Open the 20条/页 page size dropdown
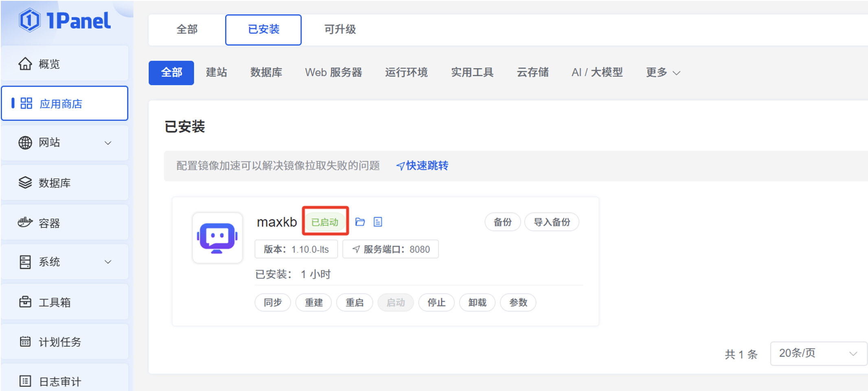The width and height of the screenshot is (868, 391). tap(818, 353)
